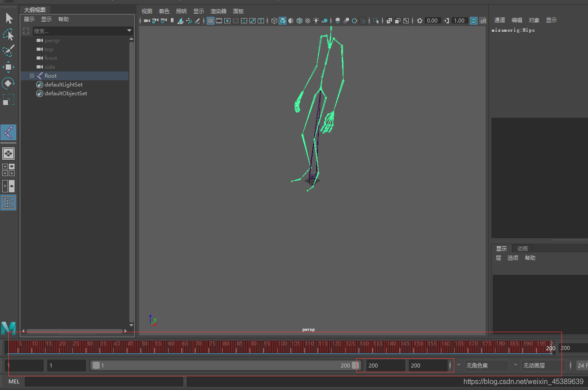This screenshot has width=588, height=390.
Task: Click the isolate select icon
Action: (x=376, y=21)
